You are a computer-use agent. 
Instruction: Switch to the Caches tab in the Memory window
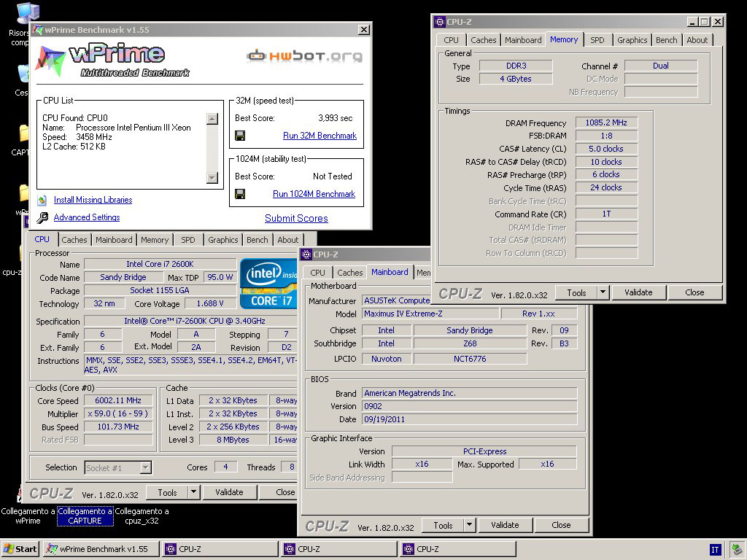point(483,40)
